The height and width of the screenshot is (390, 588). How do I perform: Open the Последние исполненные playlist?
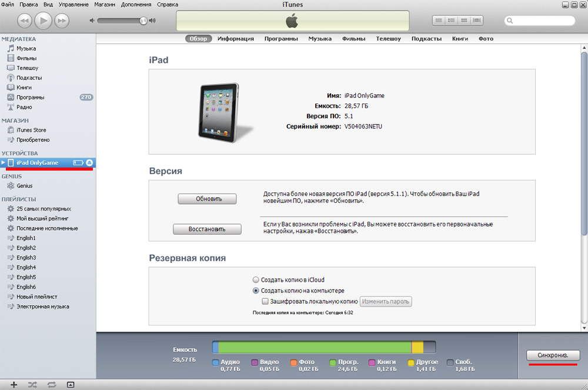[48, 228]
